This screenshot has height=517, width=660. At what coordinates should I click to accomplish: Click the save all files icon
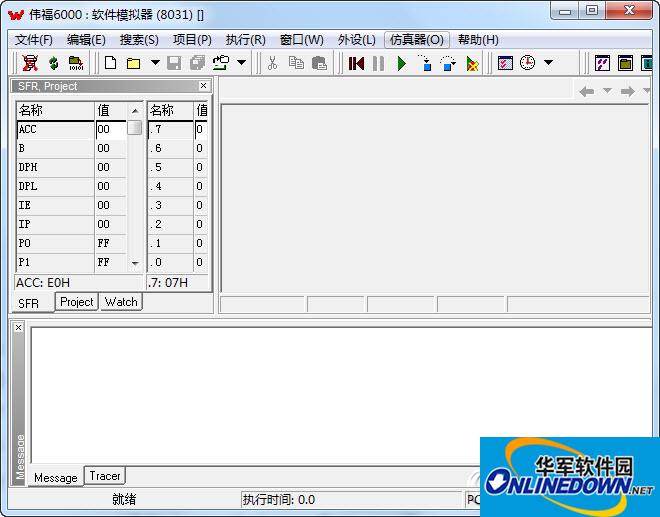coord(197,63)
